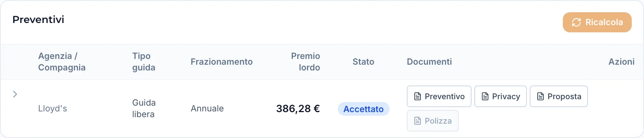Screen dimensions: 644x138
Task: Click the Azioni column header
Action: click(x=621, y=62)
